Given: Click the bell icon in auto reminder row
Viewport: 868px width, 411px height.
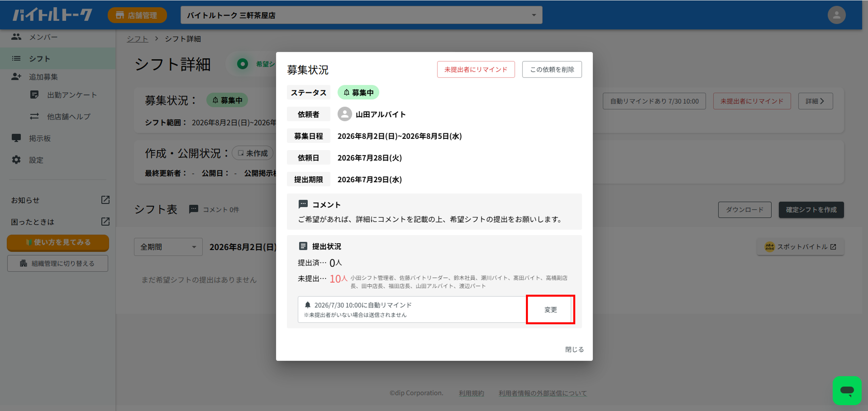Looking at the screenshot, I should (x=307, y=305).
